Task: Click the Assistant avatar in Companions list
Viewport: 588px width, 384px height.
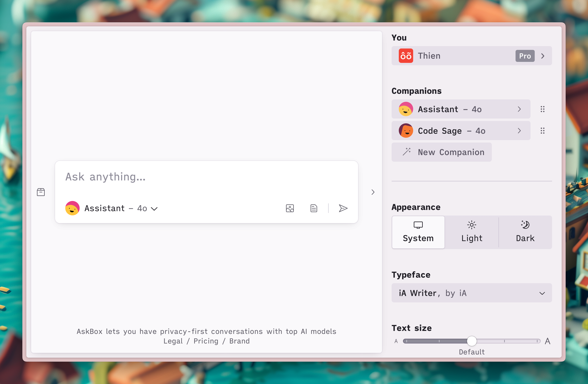Action: [x=406, y=109]
